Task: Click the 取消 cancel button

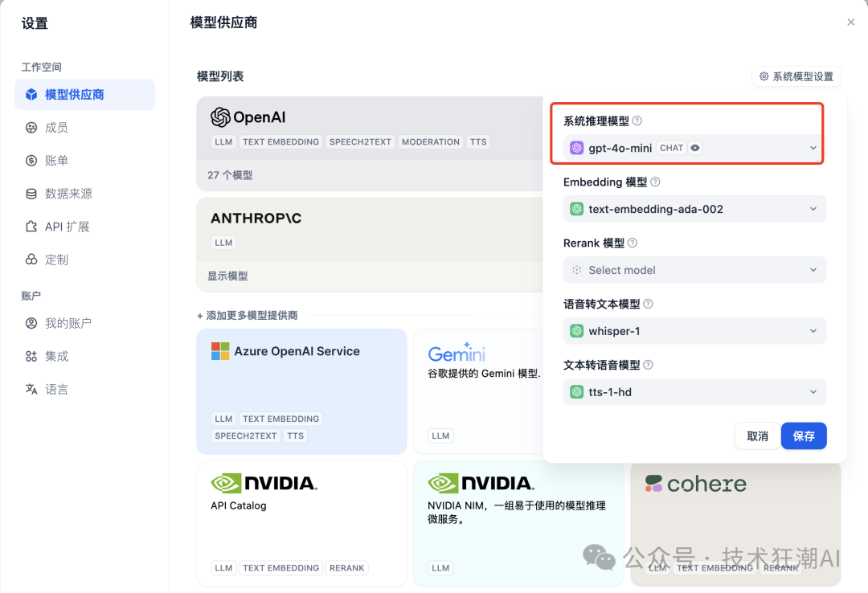Action: pyautogui.click(x=757, y=436)
